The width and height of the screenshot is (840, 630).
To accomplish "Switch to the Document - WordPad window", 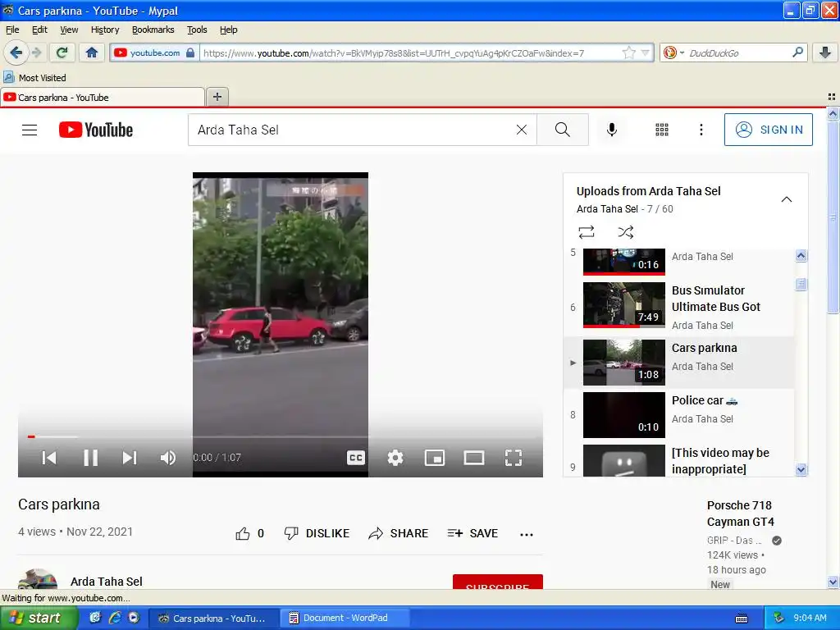I will pyautogui.click(x=345, y=618).
